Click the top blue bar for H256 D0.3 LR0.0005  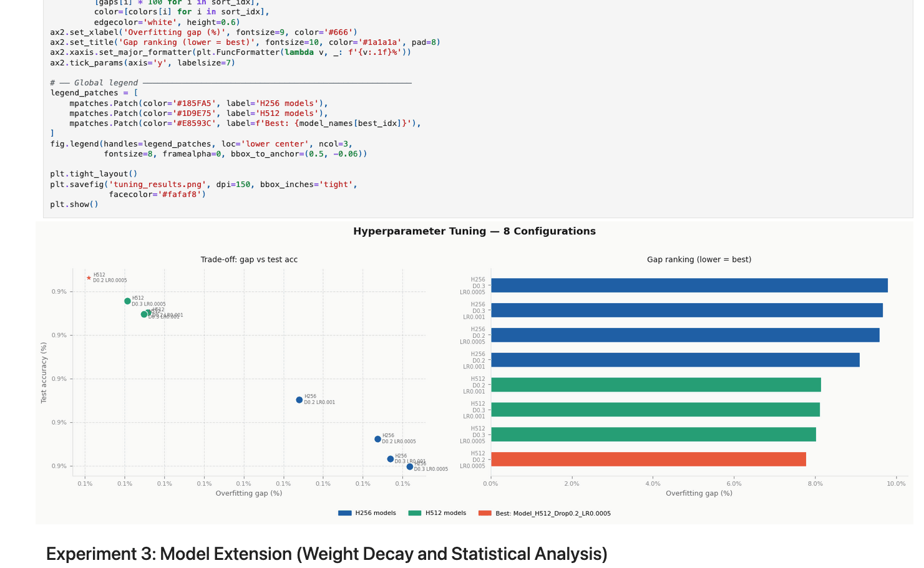point(689,286)
